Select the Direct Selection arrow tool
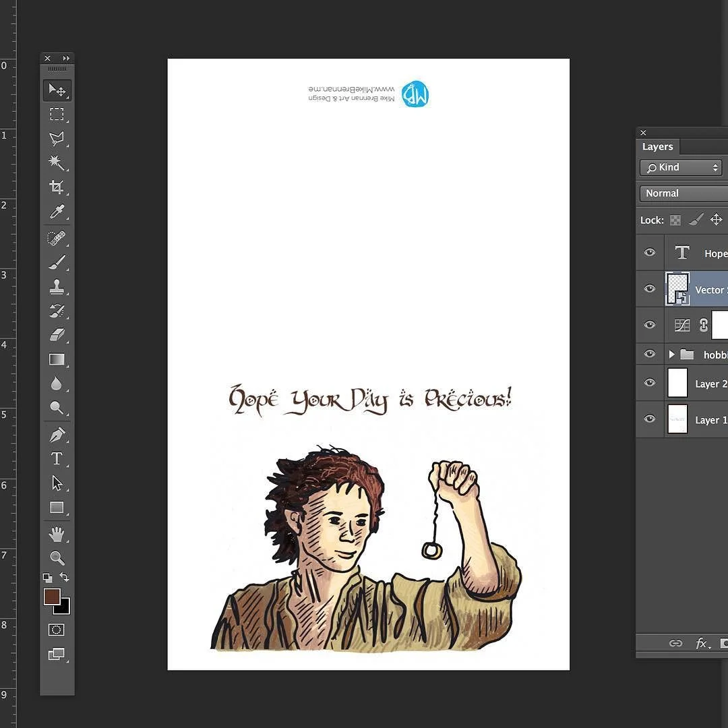 pyautogui.click(x=57, y=483)
